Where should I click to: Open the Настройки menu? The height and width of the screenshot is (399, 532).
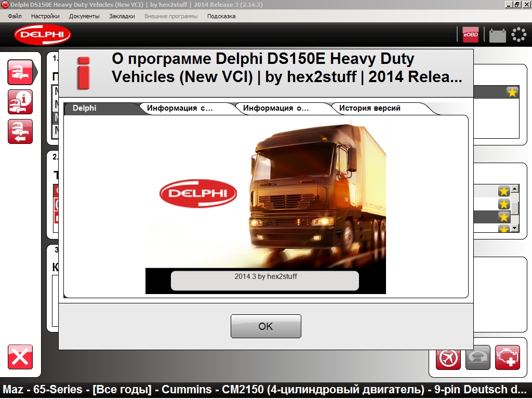click(x=45, y=16)
